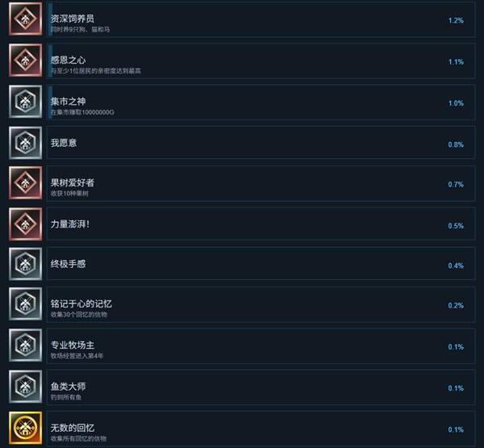
Task: Click the 0.8% value on 我愿意 row
Action: (x=456, y=144)
